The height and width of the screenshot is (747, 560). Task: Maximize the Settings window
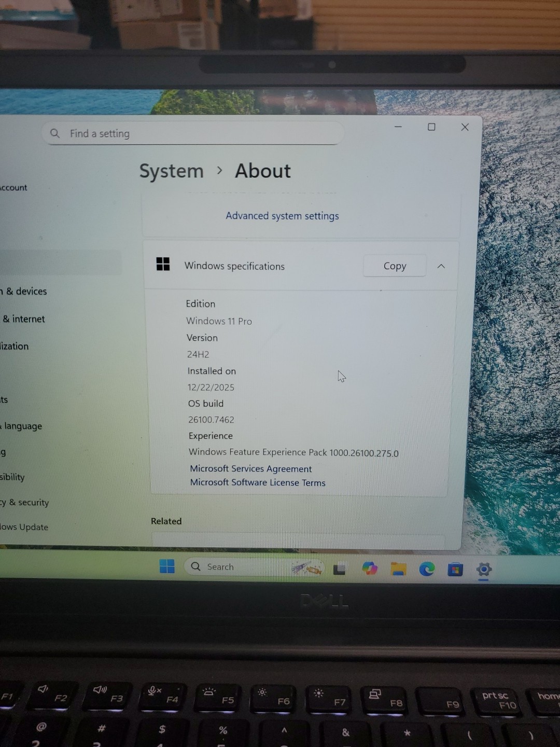(431, 127)
